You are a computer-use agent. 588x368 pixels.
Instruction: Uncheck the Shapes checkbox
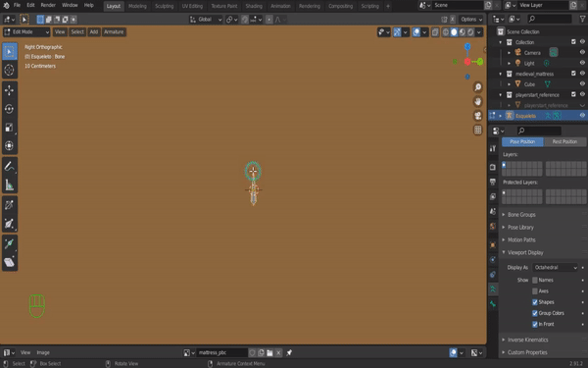tap(535, 302)
